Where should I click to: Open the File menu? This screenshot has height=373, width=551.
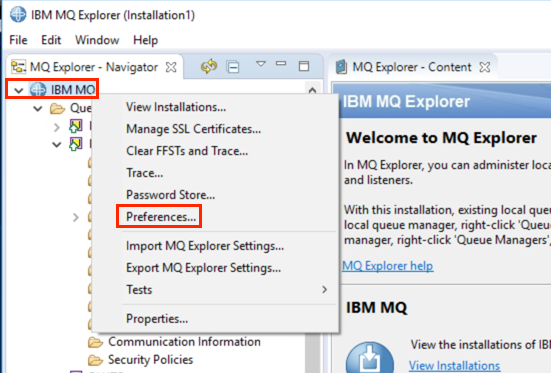point(18,40)
